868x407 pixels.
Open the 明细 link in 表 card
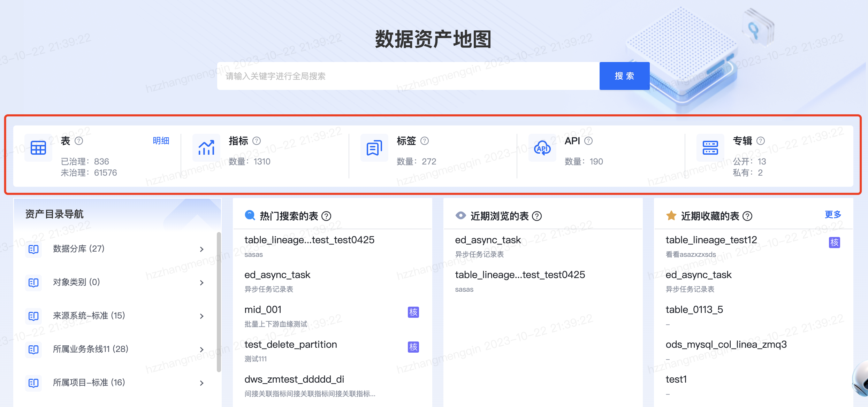coord(161,141)
